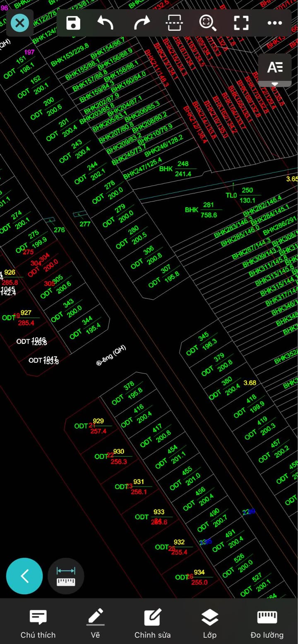Save the drawing using the floppy disk icon

[x=73, y=23]
